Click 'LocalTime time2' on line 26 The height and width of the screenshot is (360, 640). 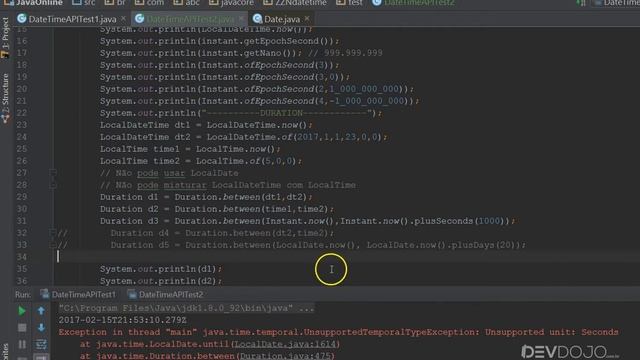pyautogui.click(x=140, y=161)
